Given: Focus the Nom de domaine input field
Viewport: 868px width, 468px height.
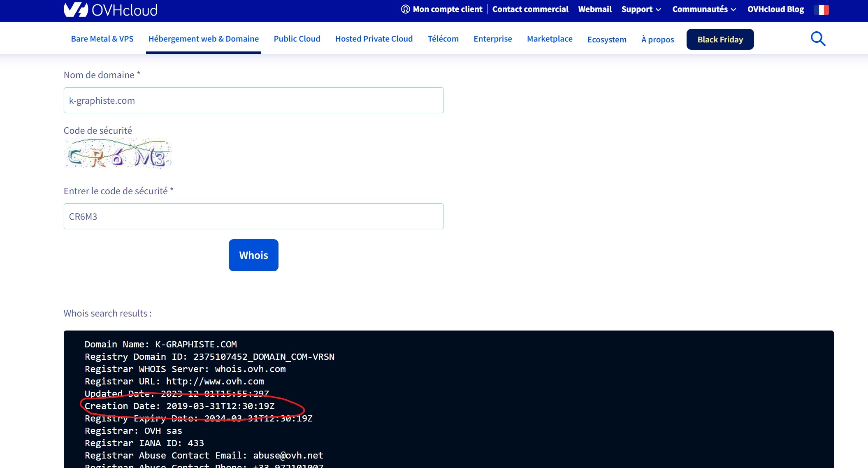Looking at the screenshot, I should tap(253, 100).
